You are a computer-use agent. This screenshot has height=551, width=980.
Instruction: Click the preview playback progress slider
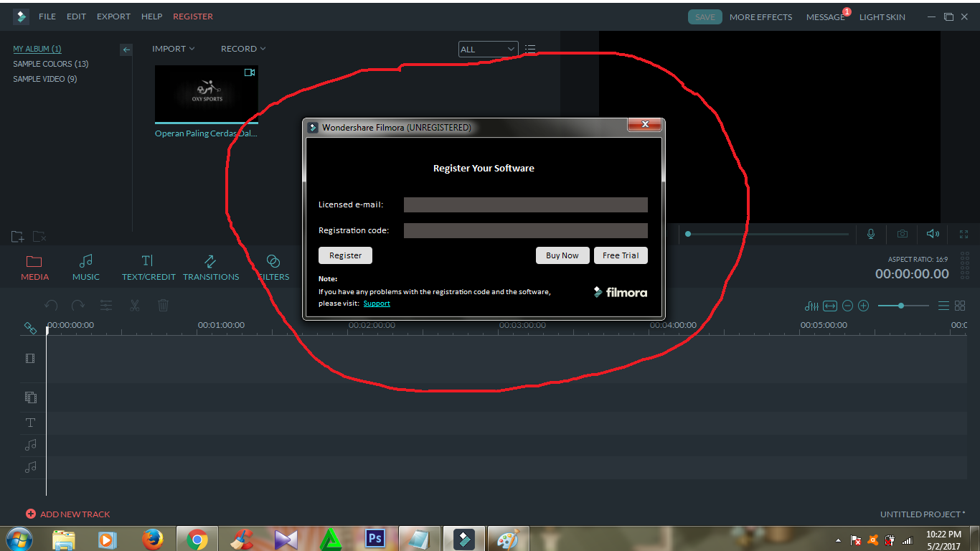tap(768, 234)
